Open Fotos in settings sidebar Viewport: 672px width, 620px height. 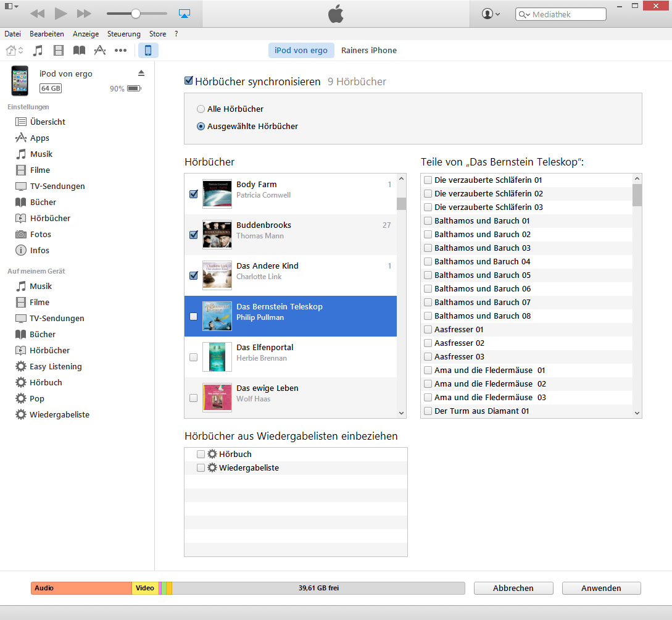coord(33,235)
